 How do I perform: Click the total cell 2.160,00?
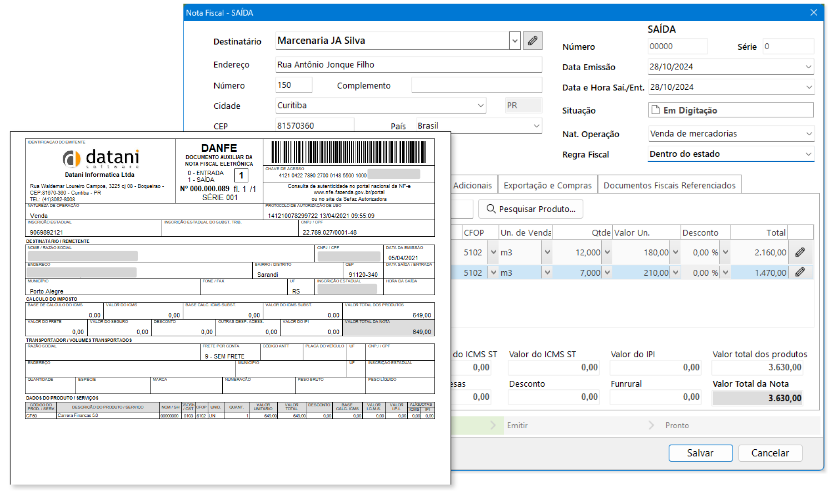click(x=759, y=252)
